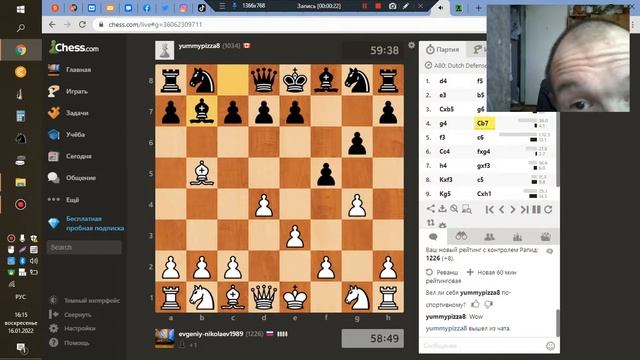640x360 pixels.
Task: Click evgeniy-nikolaev1989 avatar thumbnail
Action: (164, 339)
